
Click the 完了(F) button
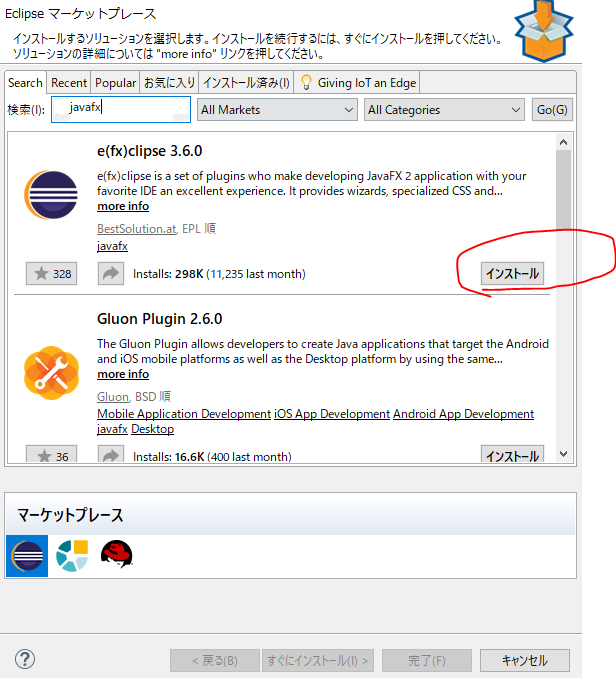[427, 660]
